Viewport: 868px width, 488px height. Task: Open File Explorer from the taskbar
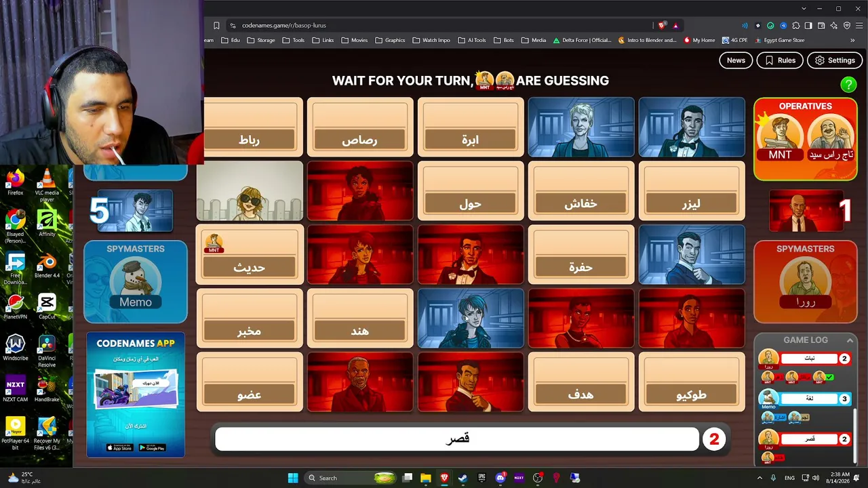coord(425,478)
